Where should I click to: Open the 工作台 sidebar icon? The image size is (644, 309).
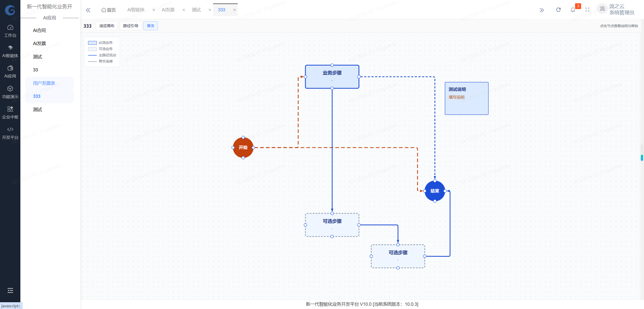[10, 31]
